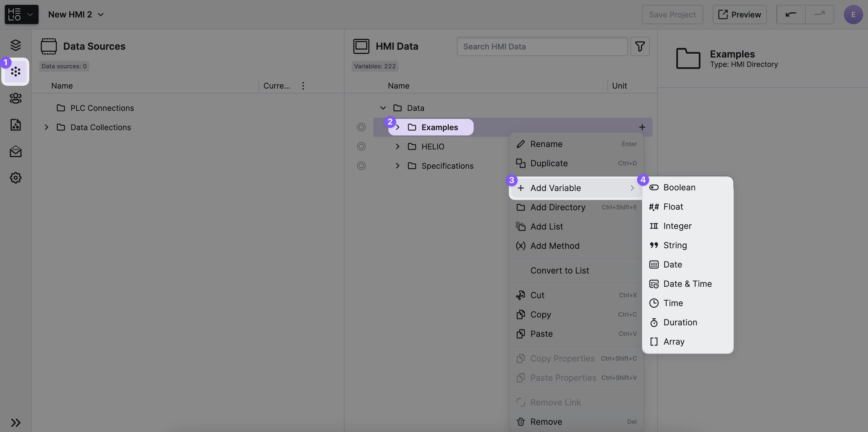
Task: Open the settings gear in sidebar
Action: click(15, 177)
